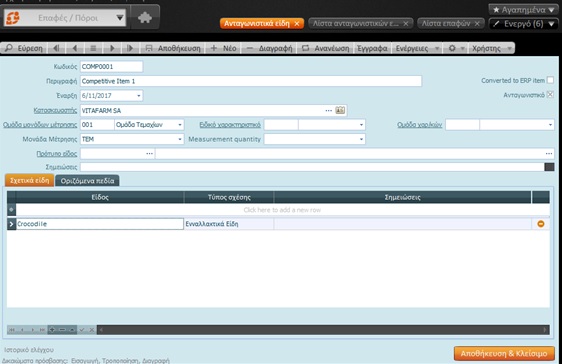Click the Εύρεση search toolbar button
The image size is (562, 364).
pyautogui.click(x=24, y=48)
